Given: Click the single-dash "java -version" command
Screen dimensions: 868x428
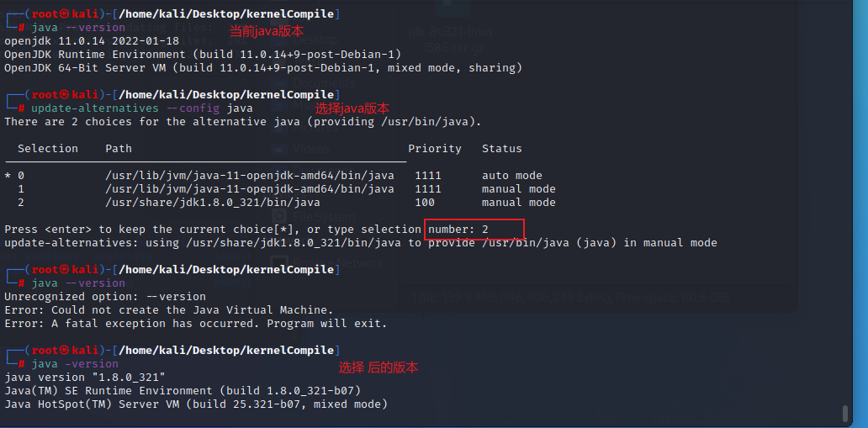Looking at the screenshot, I should click(x=75, y=364).
